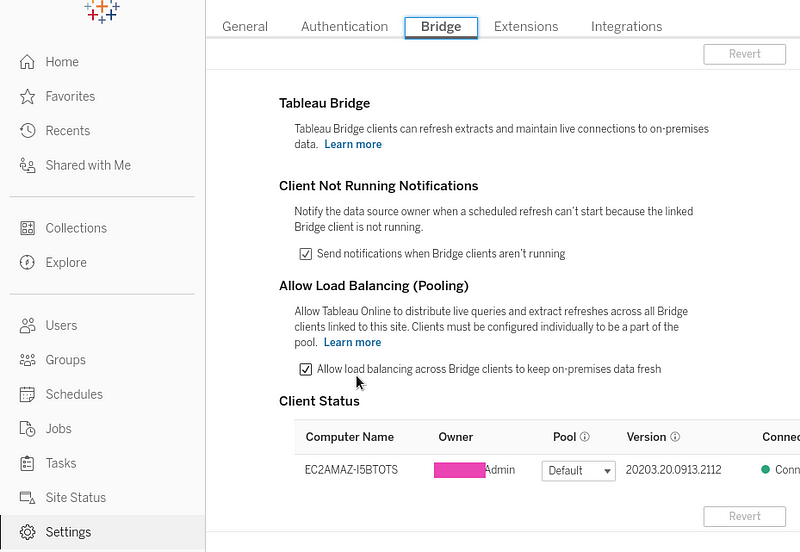Click the Client Not Running Notifications heading
The width and height of the screenshot is (800, 552).
(379, 186)
